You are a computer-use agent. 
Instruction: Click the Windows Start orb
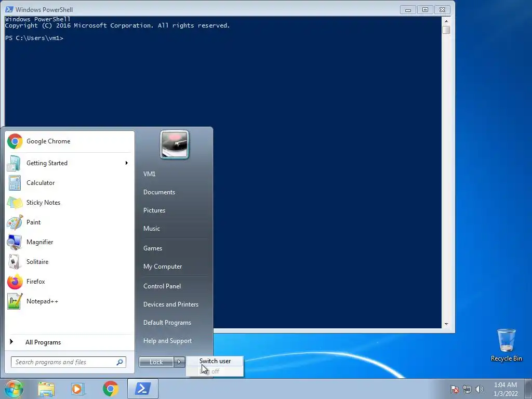[14, 389]
